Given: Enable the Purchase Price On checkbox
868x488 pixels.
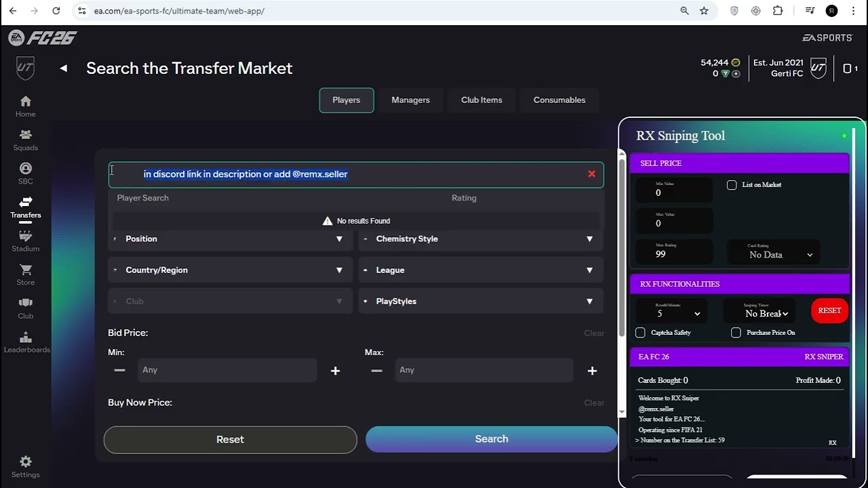Looking at the screenshot, I should [736, 333].
